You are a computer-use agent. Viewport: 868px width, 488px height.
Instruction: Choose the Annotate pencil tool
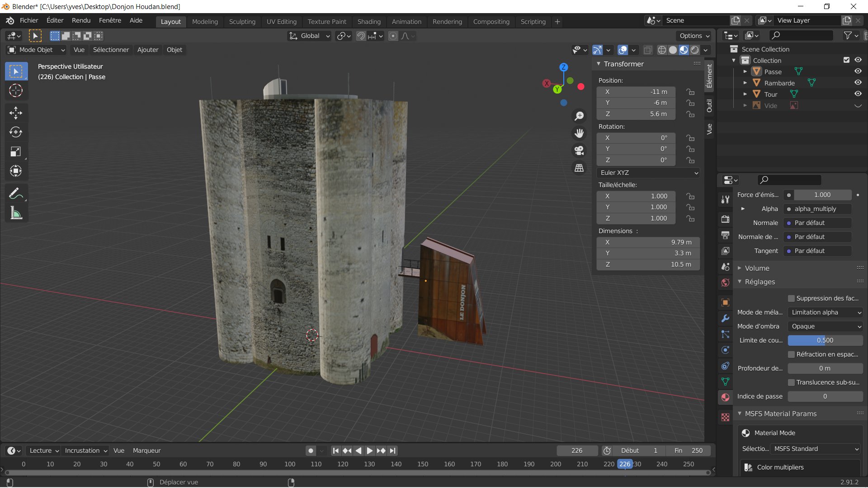16,194
